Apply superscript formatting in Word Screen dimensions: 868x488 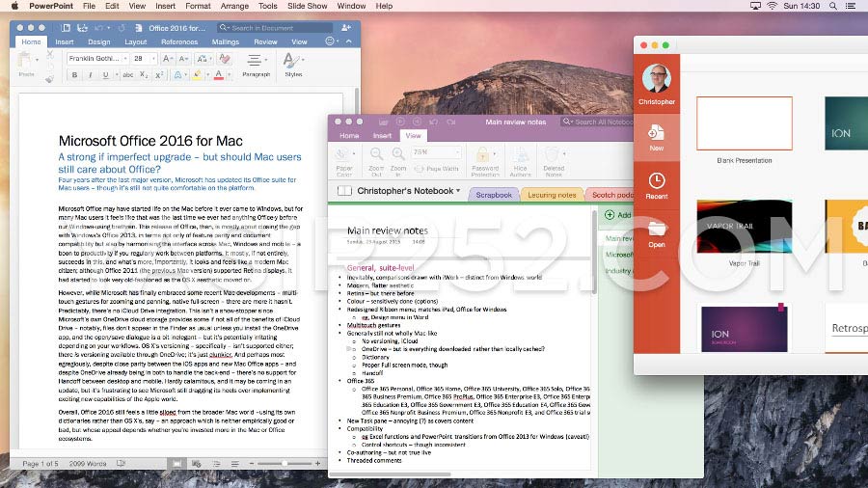point(159,75)
